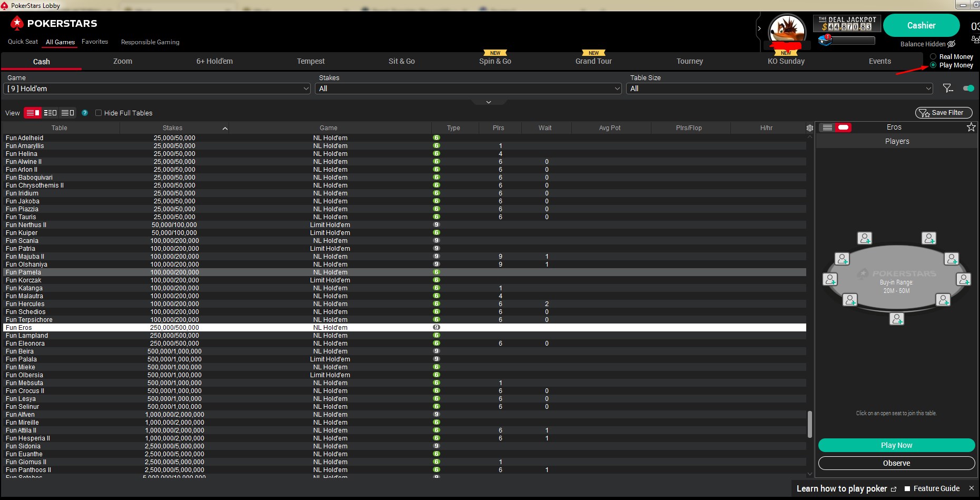Viewport: 980px width, 500px height.
Task: Take the top-right open seat at table
Action: [929, 238]
